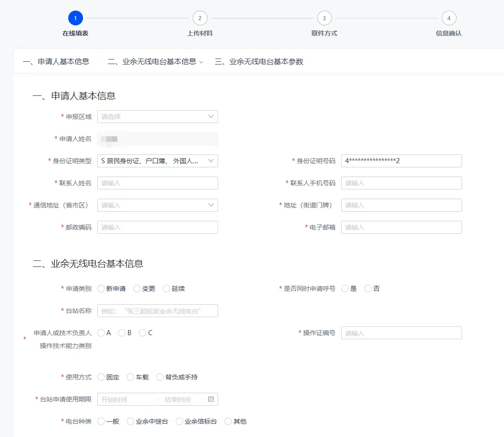Click the 联系人姓名 input field
The height and width of the screenshot is (437, 504).
click(x=157, y=183)
